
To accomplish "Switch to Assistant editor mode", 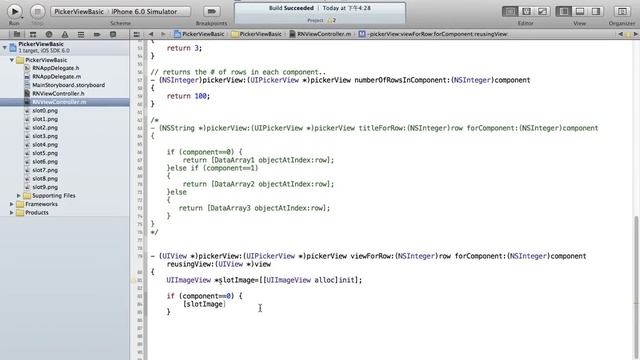I will 526,11.
